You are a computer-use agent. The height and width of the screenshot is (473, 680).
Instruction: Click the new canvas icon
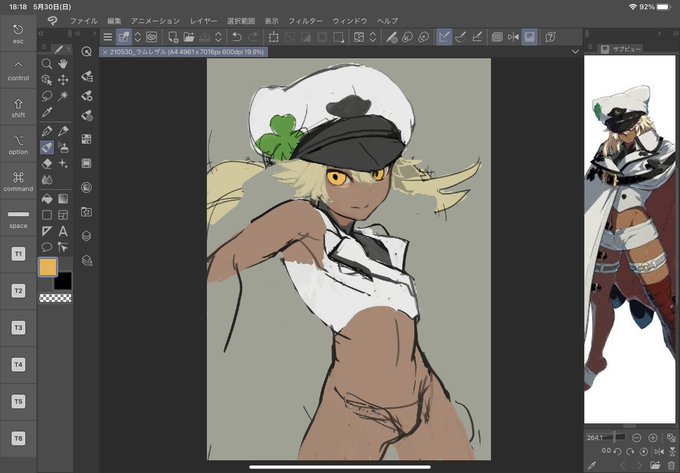[173, 37]
